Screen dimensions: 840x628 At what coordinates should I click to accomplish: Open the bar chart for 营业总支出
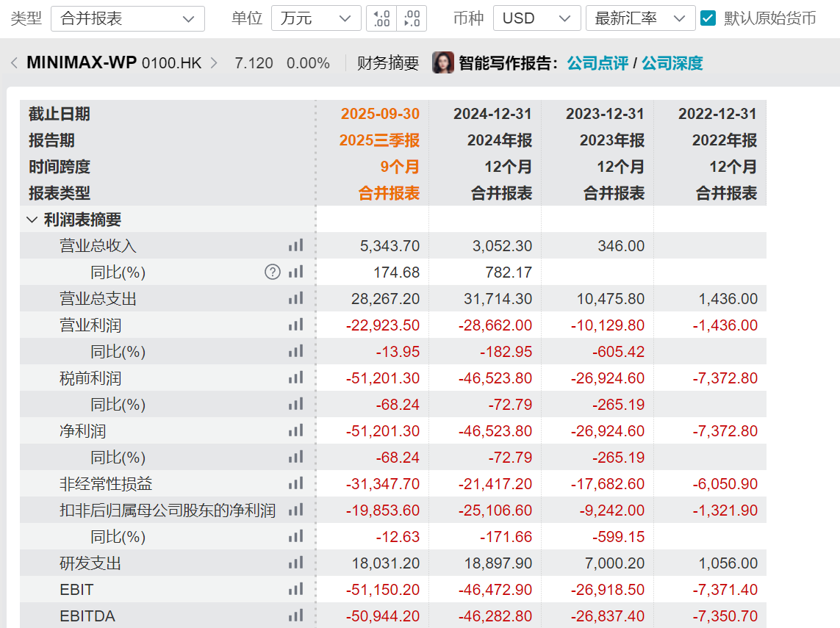(x=295, y=299)
